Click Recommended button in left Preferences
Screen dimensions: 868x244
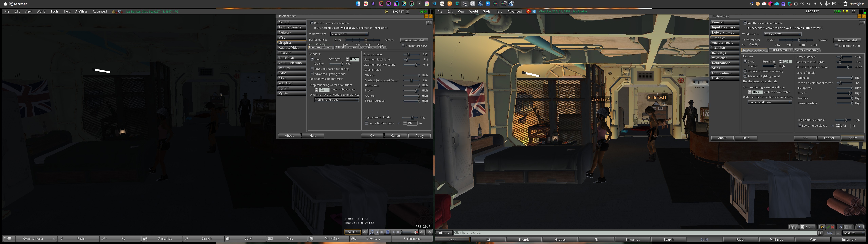[414, 40]
